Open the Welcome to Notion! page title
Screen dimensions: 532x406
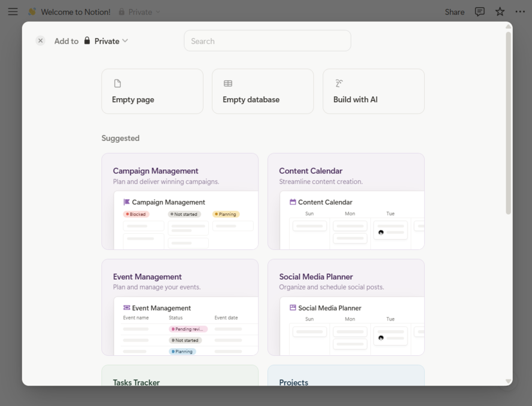coord(75,12)
